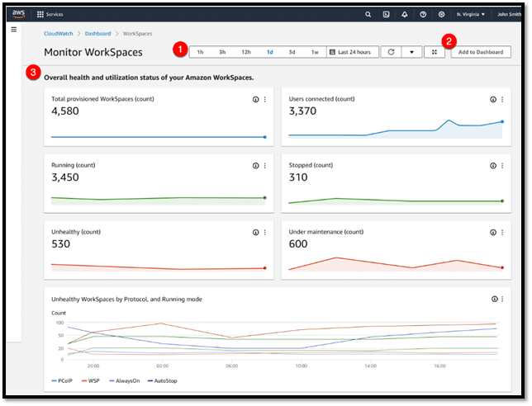Select the 1h time range
532x406 pixels.
[x=200, y=52]
